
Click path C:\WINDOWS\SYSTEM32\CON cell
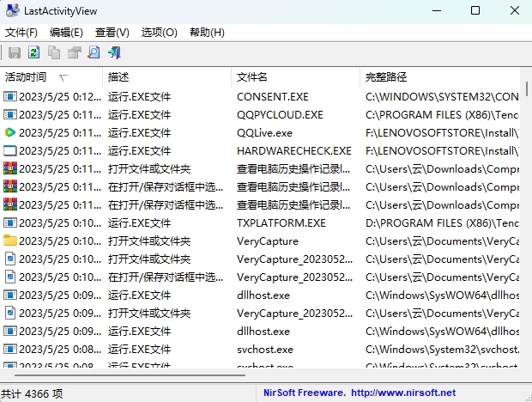coord(442,97)
